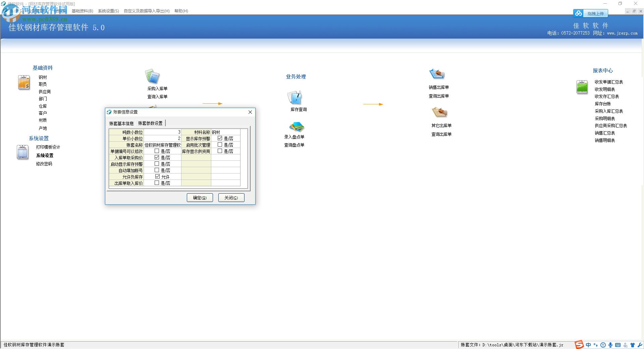This screenshot has height=349, width=644.
Task: Open the emoji smiley icon
Action: point(603,345)
